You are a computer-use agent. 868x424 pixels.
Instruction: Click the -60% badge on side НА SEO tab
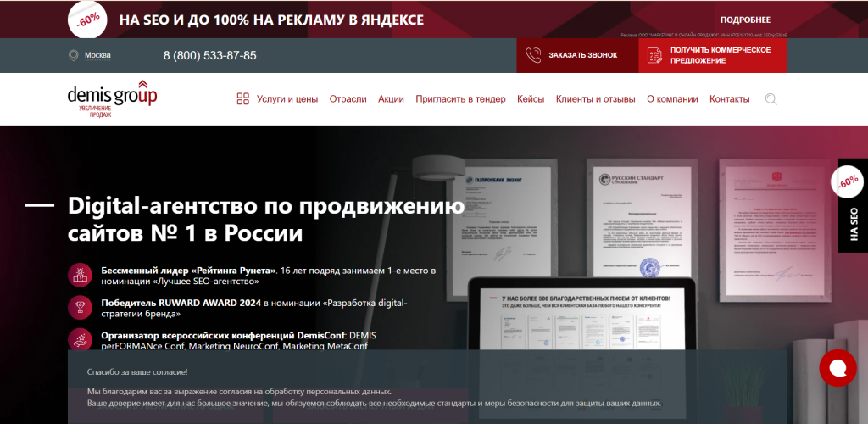(848, 181)
